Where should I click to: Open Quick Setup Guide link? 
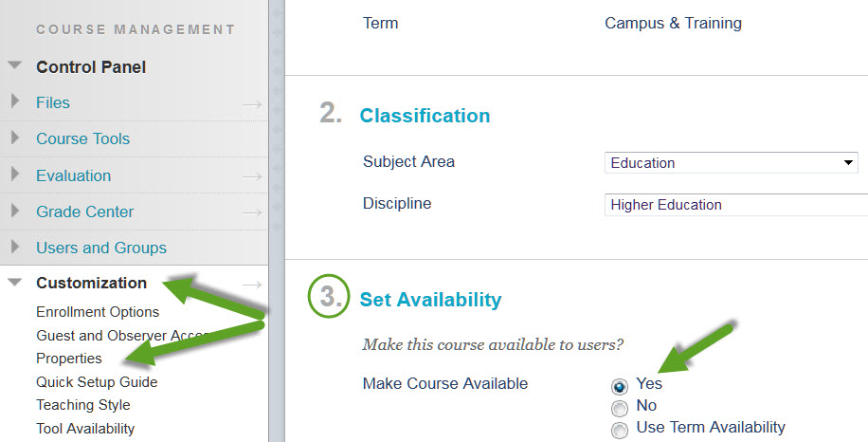(97, 381)
